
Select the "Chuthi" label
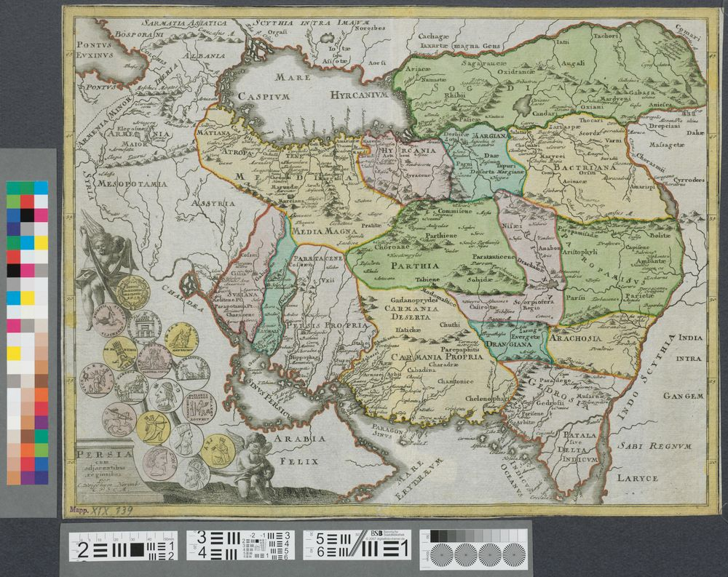(449, 325)
